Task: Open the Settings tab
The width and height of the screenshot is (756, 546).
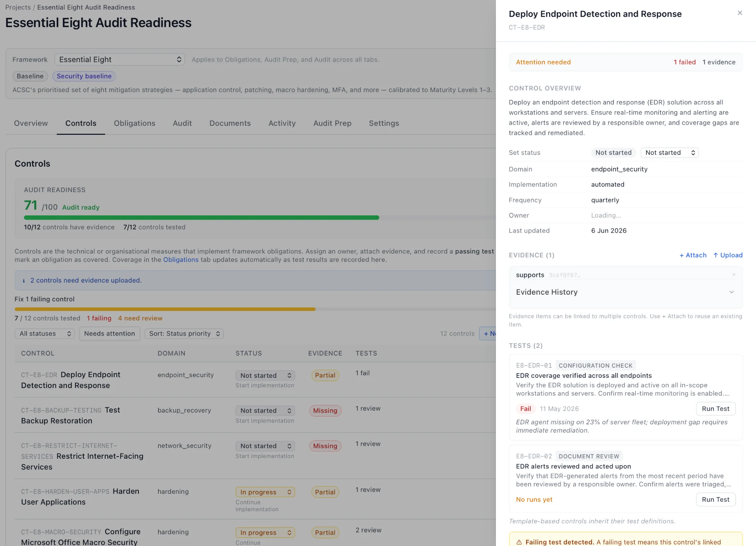Action: point(384,123)
